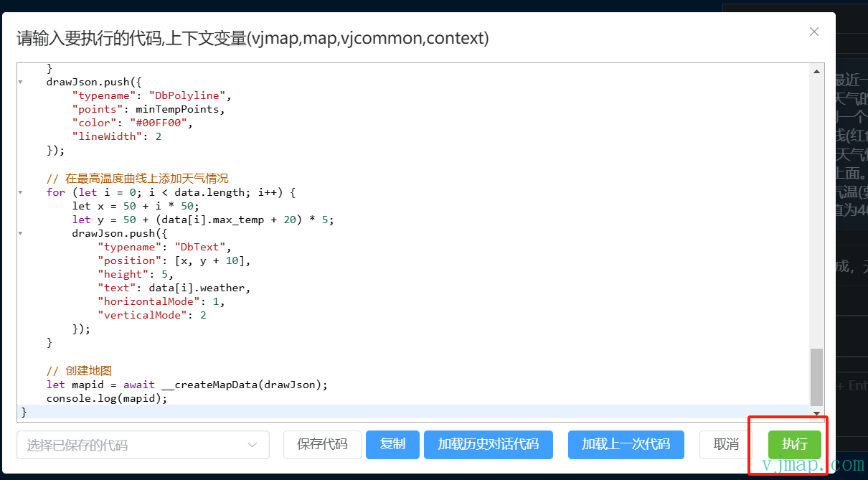The height and width of the screenshot is (480, 868).
Task: Click the 保存代码 button
Action: tap(322, 444)
